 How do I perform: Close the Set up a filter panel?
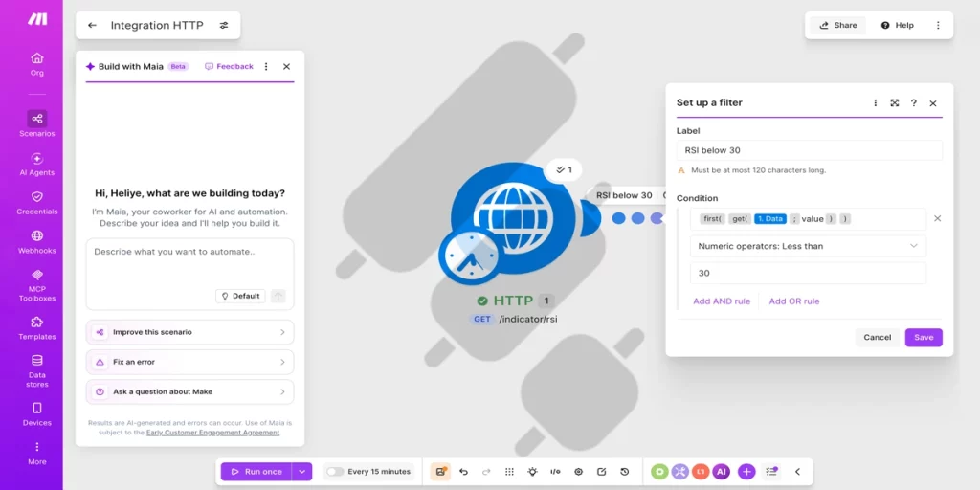pyautogui.click(x=932, y=103)
